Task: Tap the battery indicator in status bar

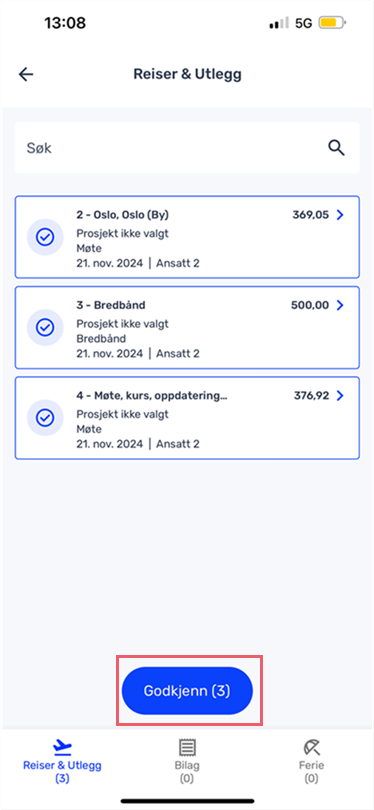Action: (x=333, y=23)
